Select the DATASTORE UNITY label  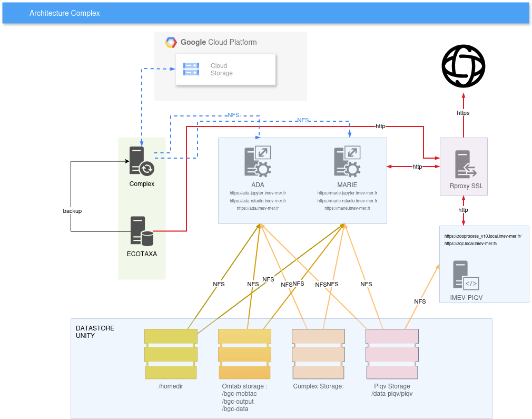point(95,332)
